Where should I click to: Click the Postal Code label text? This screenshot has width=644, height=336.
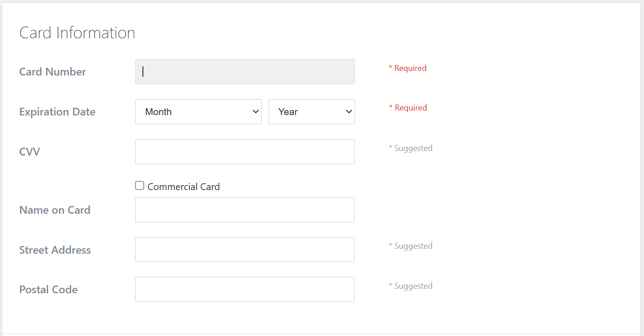(48, 290)
